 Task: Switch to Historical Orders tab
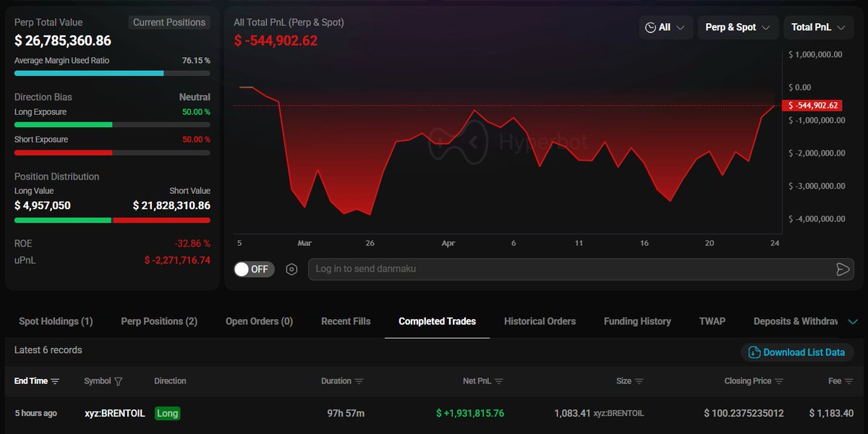point(540,321)
